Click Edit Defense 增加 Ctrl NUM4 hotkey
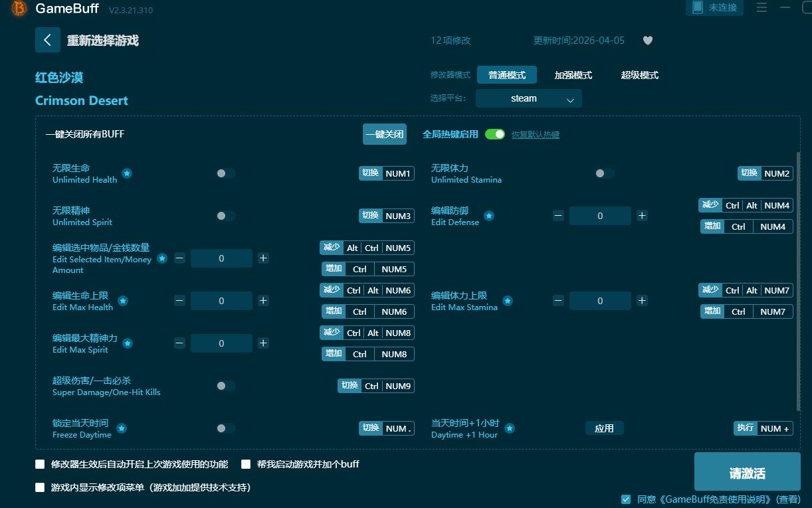The height and width of the screenshot is (508, 812). (747, 226)
